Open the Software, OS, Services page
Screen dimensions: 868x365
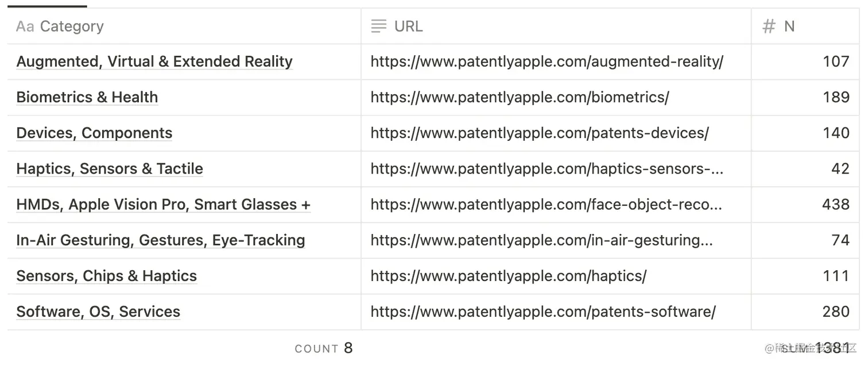[x=98, y=312]
